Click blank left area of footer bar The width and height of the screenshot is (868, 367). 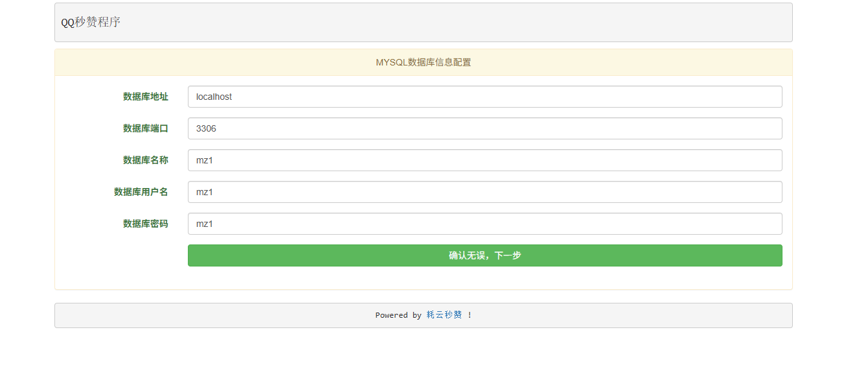tap(194, 315)
